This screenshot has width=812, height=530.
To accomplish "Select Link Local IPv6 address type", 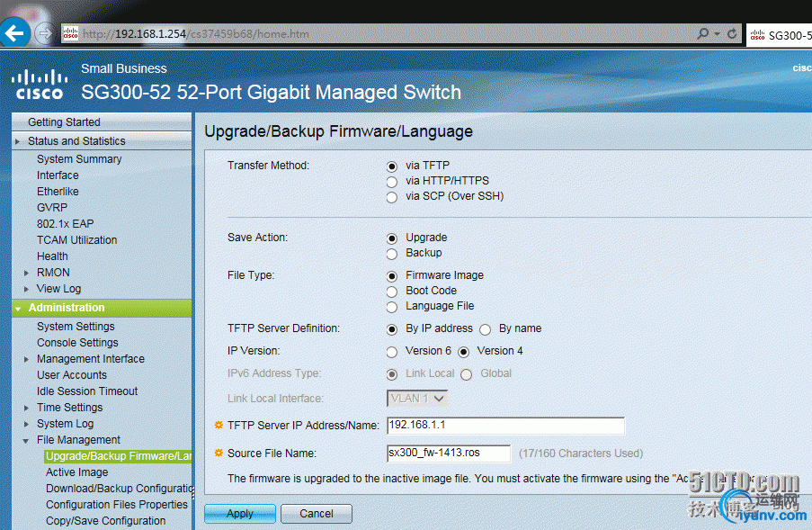I will (x=392, y=374).
